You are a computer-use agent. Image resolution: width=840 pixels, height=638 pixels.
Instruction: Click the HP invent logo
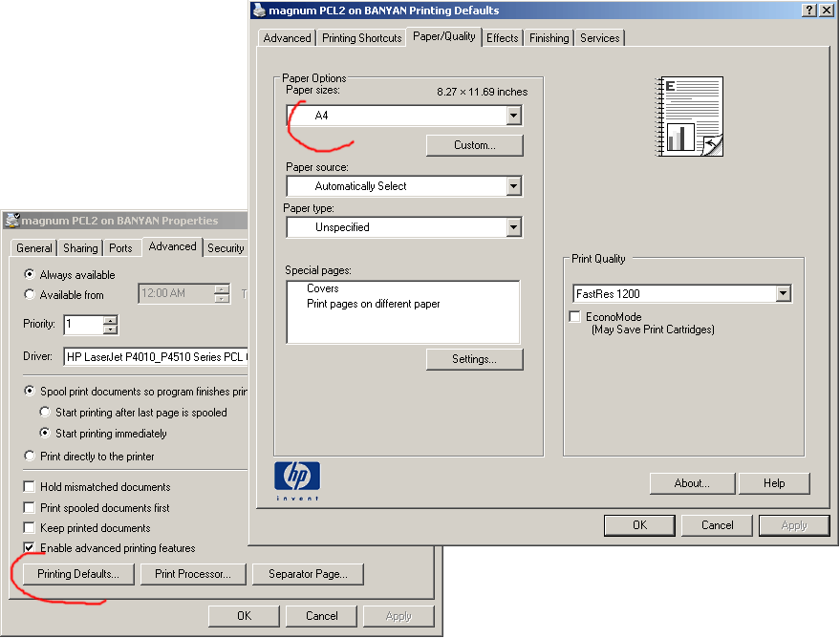[297, 479]
